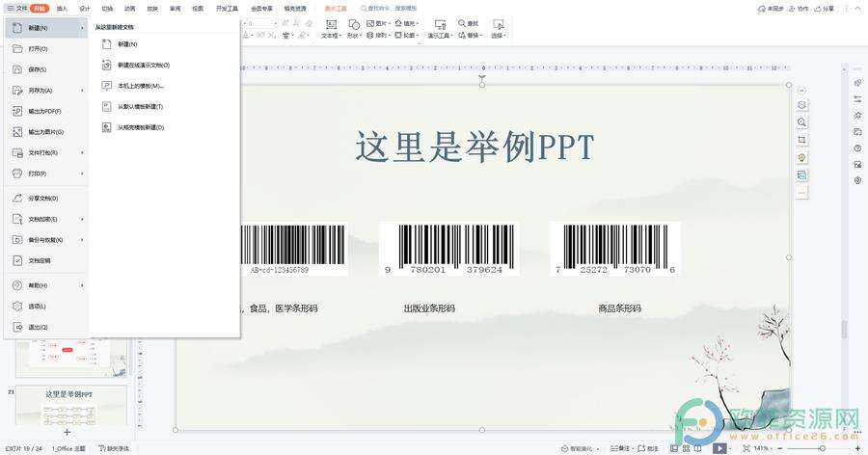
Task: Click the Missing fonts (缺失字体) status bar button
Action: point(114,448)
